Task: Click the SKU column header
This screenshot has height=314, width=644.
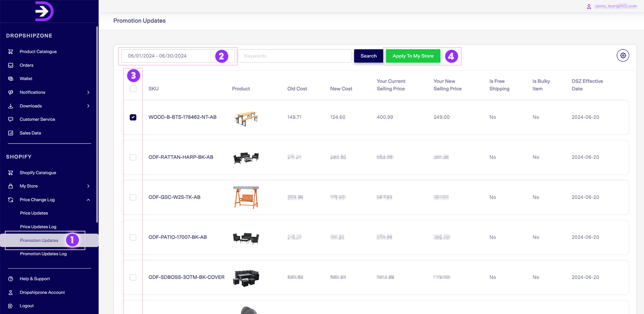Action: click(x=153, y=89)
